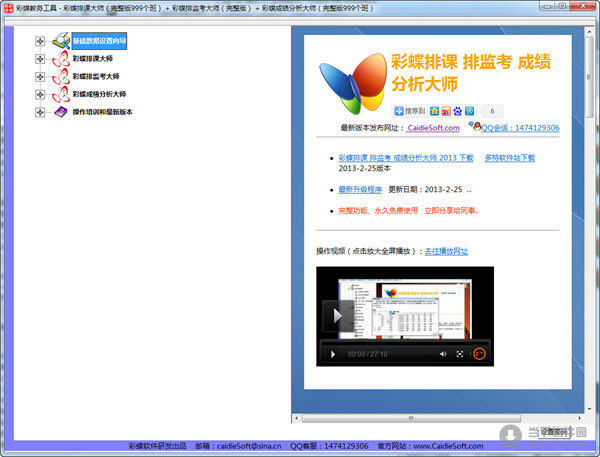
Task: Click the red 立即分享给同事 text
Action: coord(451,211)
